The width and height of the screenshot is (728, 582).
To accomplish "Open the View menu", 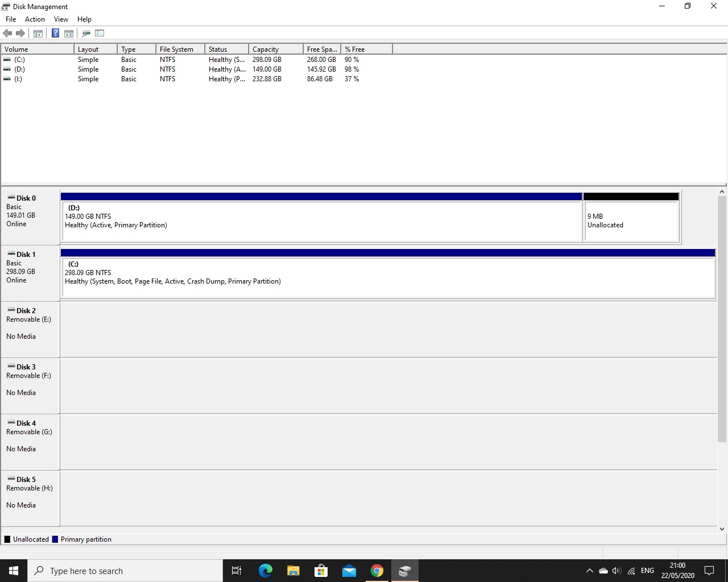I will click(x=61, y=19).
